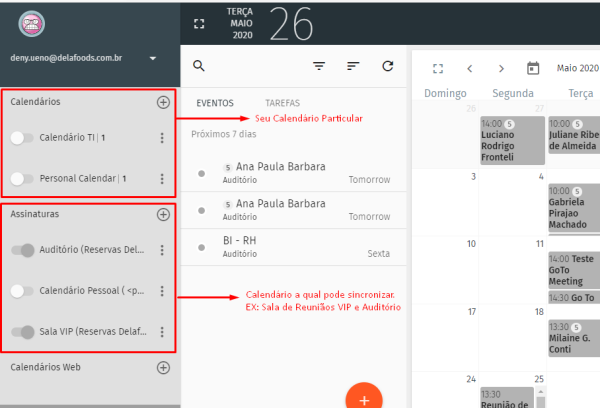This screenshot has height=408, width=600.
Task: Add a new calendar under Calendários
Action: tap(163, 102)
